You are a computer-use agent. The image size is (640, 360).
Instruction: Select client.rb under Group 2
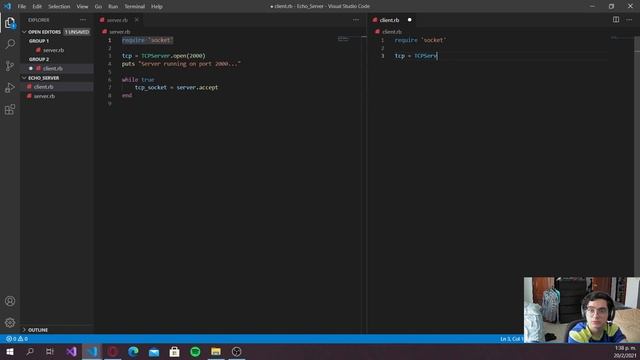(x=53, y=69)
